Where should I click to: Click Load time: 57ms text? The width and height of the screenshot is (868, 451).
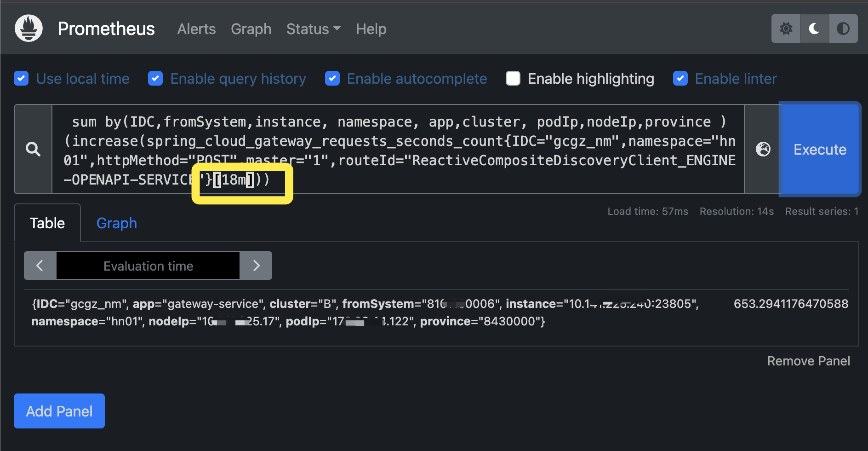click(648, 212)
